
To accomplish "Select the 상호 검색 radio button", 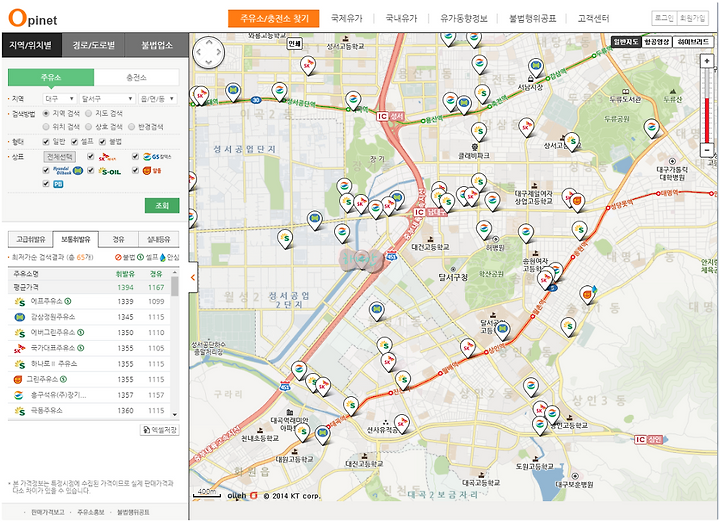I will pos(89,127).
